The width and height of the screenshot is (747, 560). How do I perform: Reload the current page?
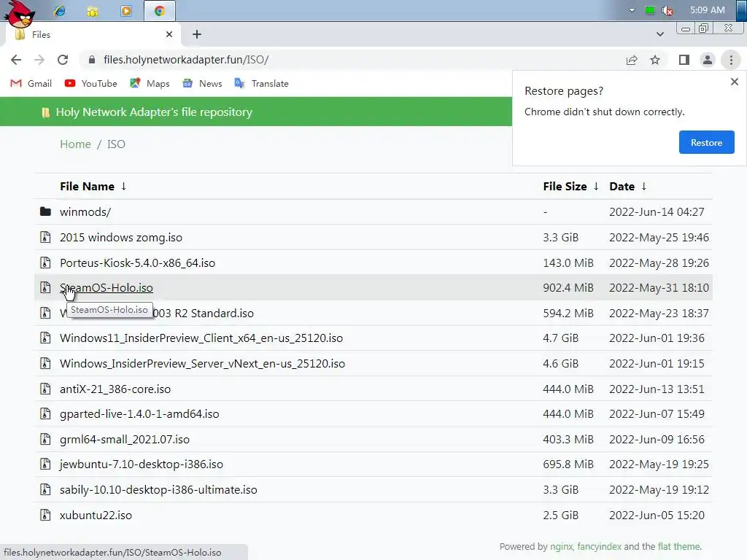pyautogui.click(x=63, y=60)
